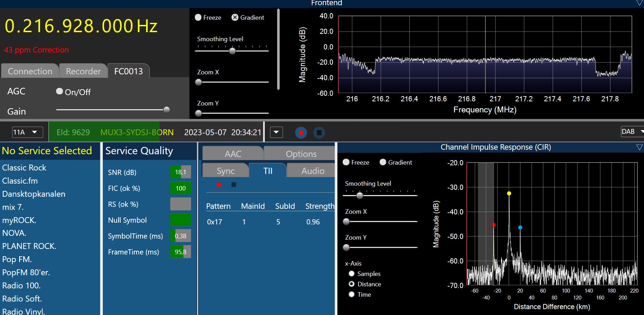
Task: Adjust the Gain slider handle
Action: 166,110
